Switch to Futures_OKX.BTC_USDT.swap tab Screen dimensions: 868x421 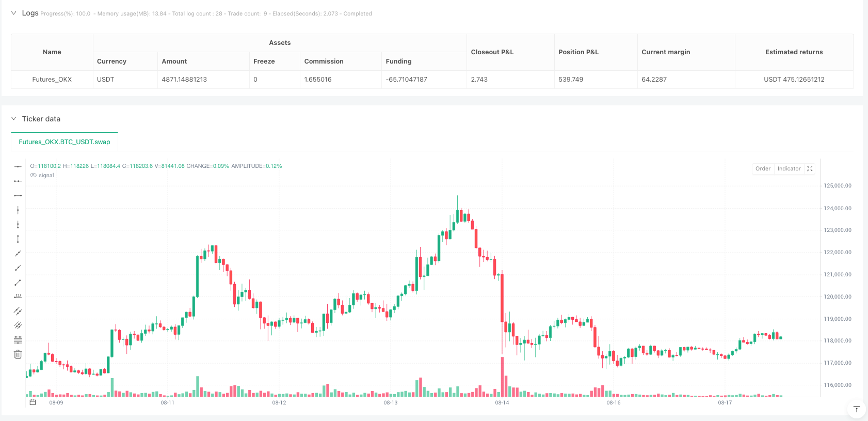[65, 142]
